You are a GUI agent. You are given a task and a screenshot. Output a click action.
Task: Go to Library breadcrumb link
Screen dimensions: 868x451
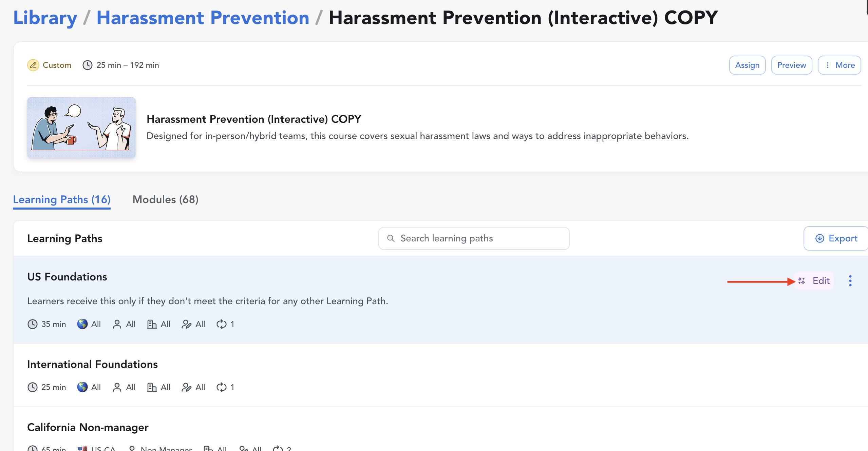pos(45,18)
